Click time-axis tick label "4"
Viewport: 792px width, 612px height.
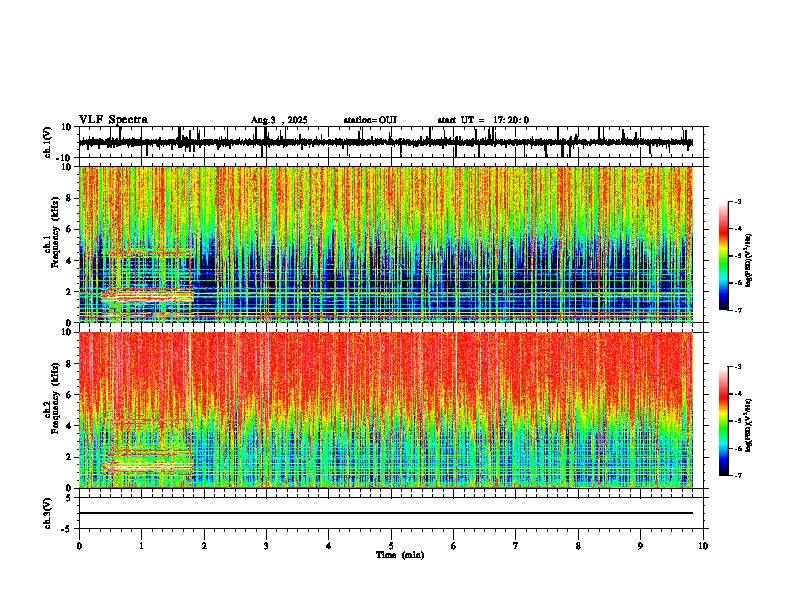pos(329,546)
